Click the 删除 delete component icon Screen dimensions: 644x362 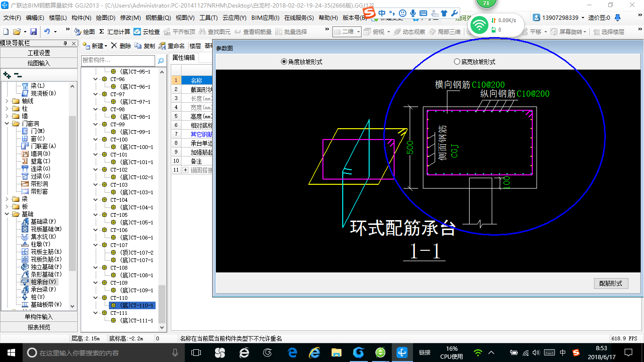click(121, 46)
